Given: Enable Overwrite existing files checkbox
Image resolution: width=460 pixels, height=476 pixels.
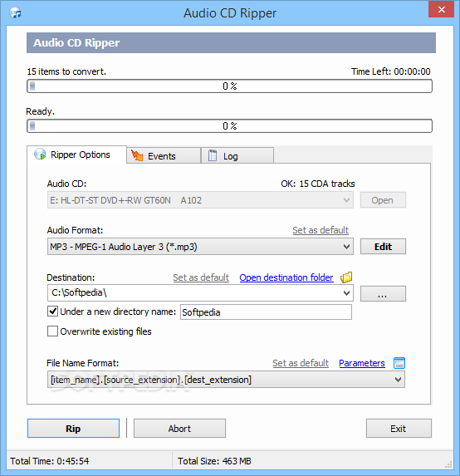Looking at the screenshot, I should click(x=52, y=331).
